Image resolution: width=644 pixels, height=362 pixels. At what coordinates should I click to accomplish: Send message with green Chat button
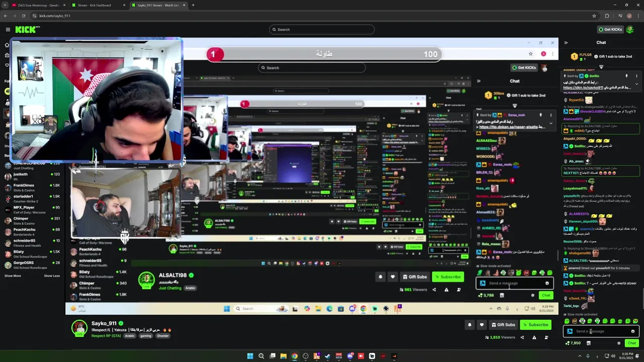point(632,343)
